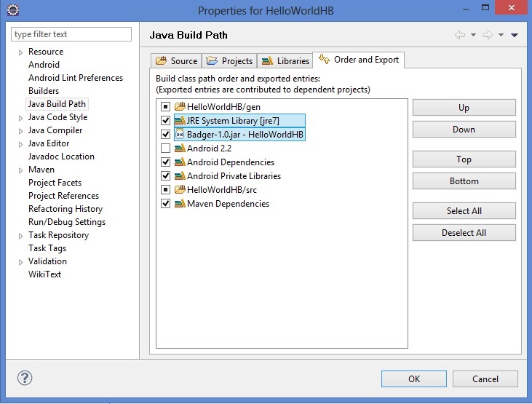Click the forward navigation arrow icon
The height and width of the screenshot is (404, 532).
487,35
